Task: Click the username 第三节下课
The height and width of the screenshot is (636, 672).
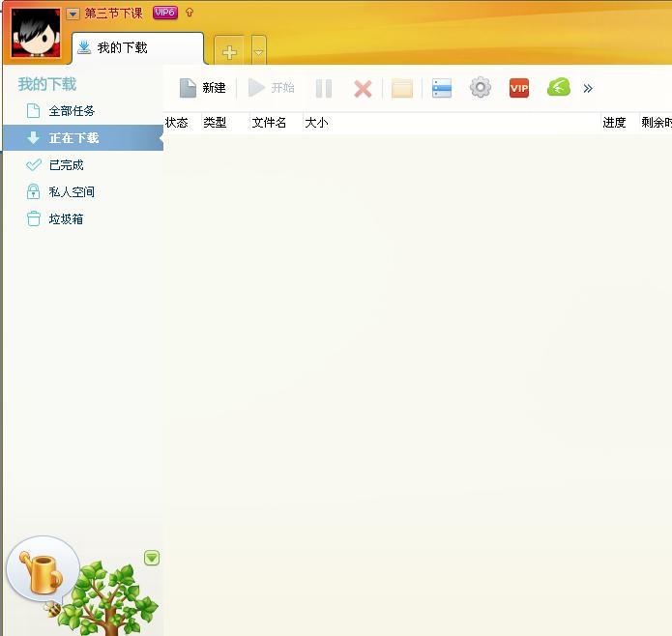Action: point(113,14)
